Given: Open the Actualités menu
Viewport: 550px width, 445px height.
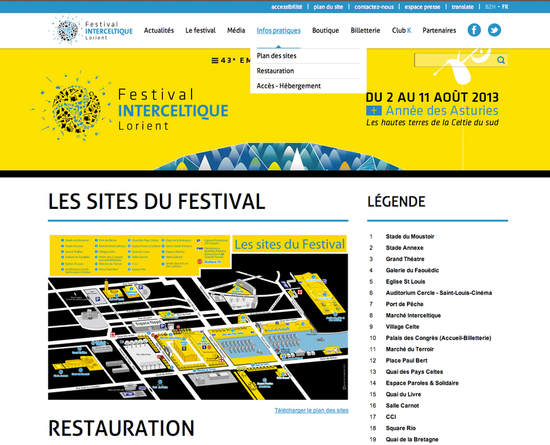Looking at the screenshot, I should click(159, 31).
